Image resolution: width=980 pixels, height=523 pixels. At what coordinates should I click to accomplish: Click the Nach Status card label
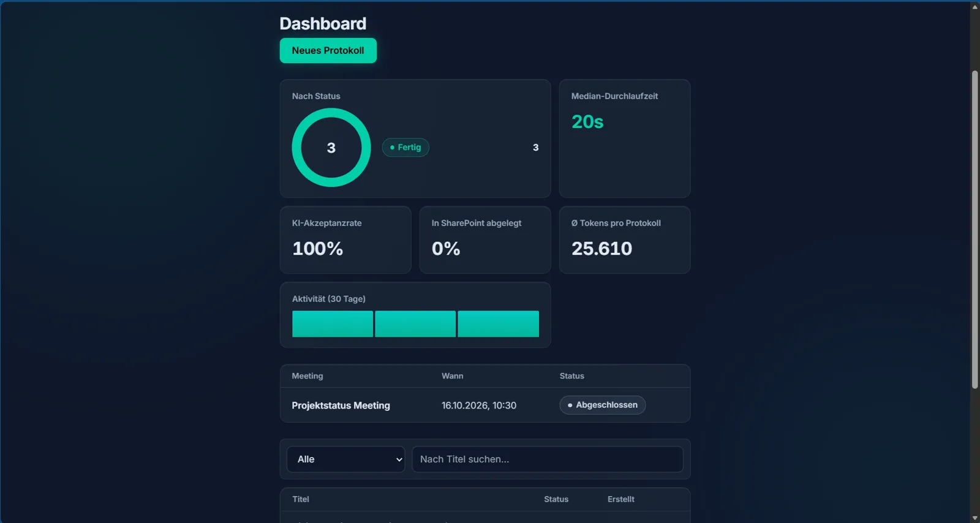(316, 96)
